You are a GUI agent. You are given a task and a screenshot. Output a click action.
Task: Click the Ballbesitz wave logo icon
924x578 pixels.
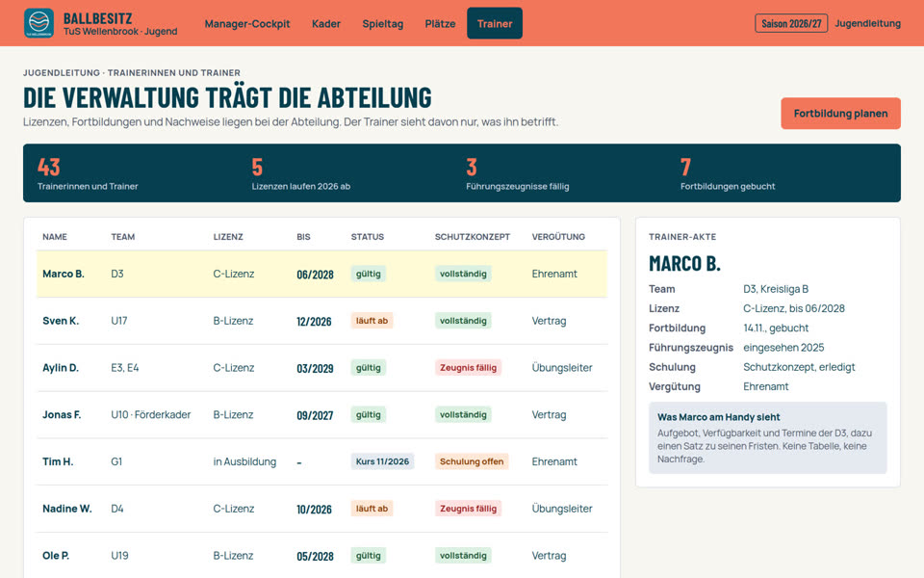pos(38,23)
